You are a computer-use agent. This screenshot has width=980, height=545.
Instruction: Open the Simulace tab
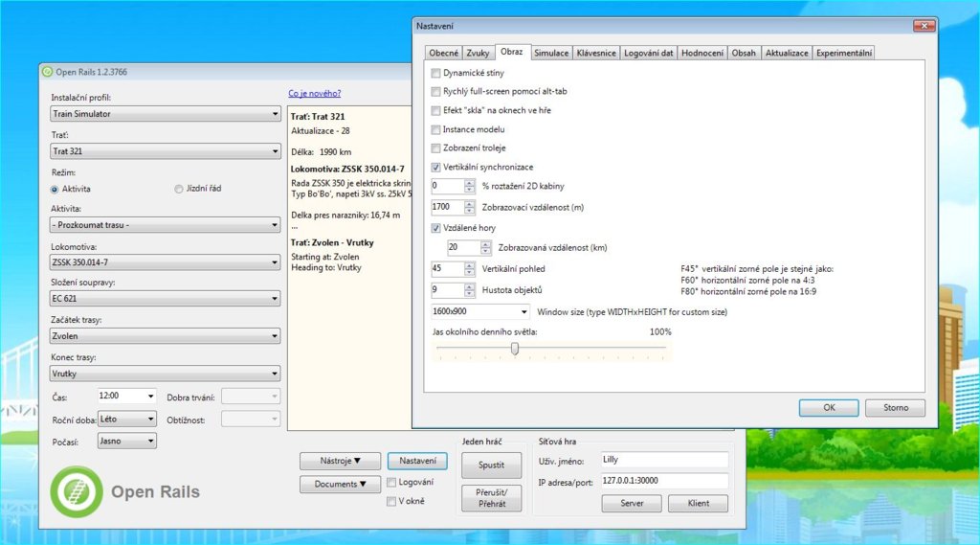click(551, 54)
